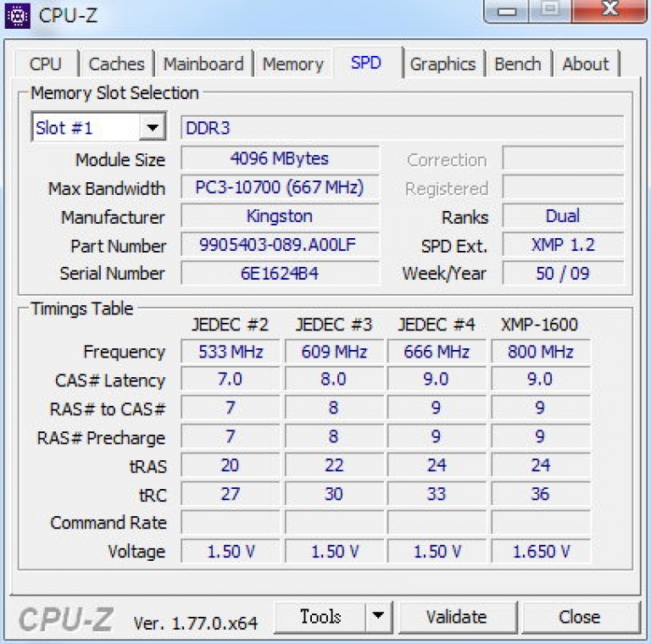Click the 533 MHz frequency cell

click(x=231, y=352)
